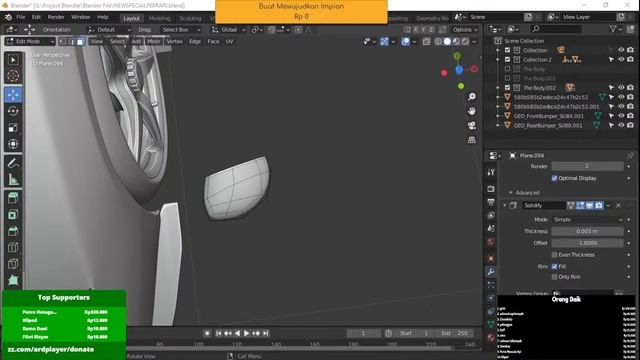
Task: Select the Inset Faces tool
Action: coord(13,215)
